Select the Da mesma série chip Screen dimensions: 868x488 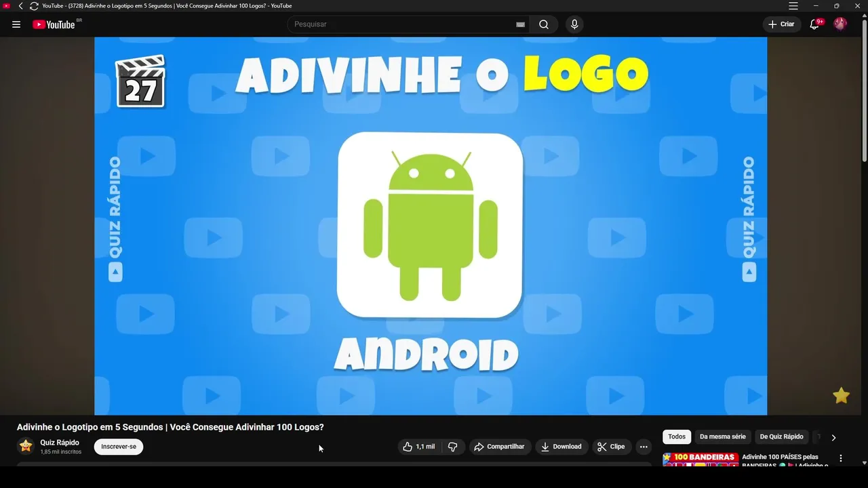pyautogui.click(x=723, y=437)
